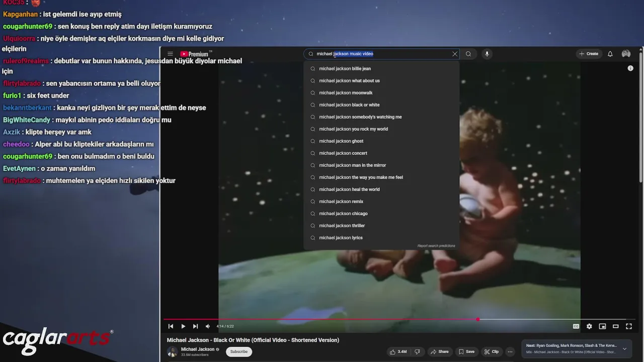Viewport: 644px width, 362px height.
Task: Clip the video
Action: pos(491,351)
